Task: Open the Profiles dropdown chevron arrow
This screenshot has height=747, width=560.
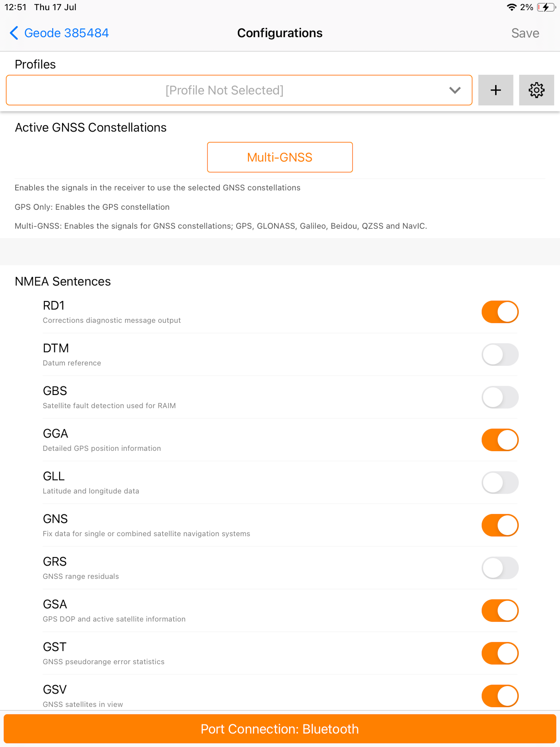Action: [x=454, y=90]
